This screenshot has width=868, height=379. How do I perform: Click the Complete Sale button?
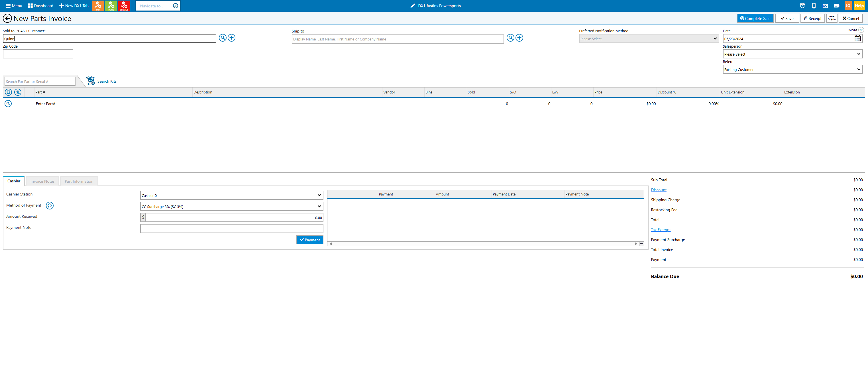755,19
